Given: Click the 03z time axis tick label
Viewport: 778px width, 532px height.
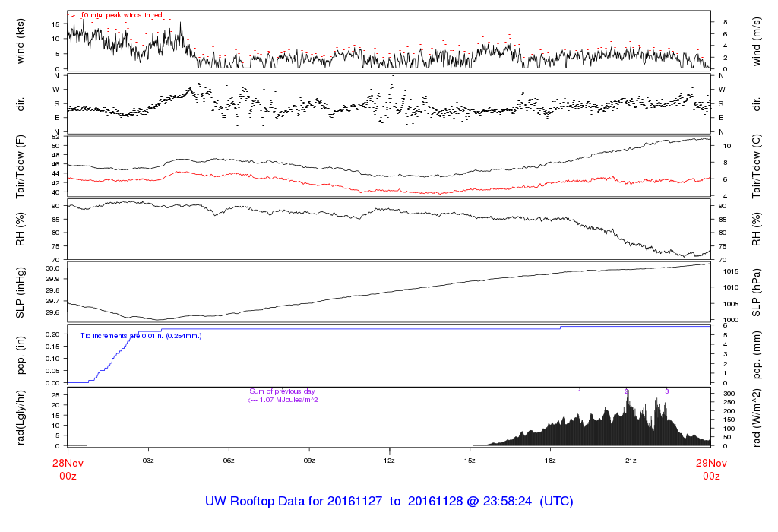Looking at the screenshot, I should [148, 461].
